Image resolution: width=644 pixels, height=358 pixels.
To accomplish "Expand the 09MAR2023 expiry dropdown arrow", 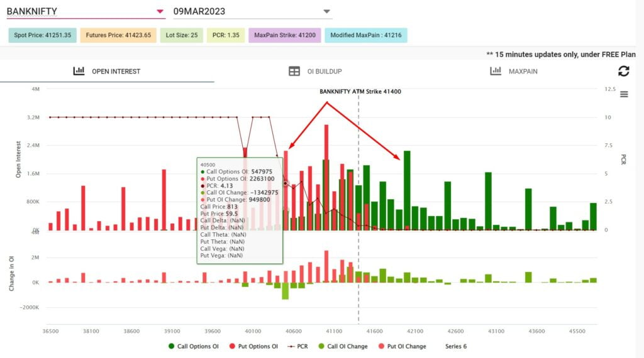I will [326, 11].
